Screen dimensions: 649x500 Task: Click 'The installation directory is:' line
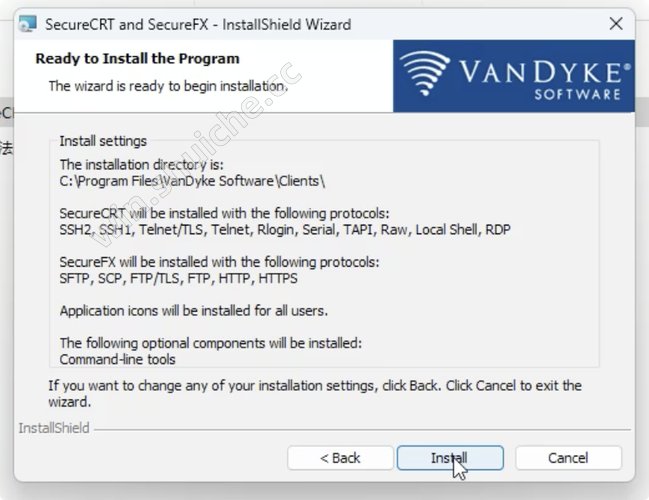[x=142, y=165]
